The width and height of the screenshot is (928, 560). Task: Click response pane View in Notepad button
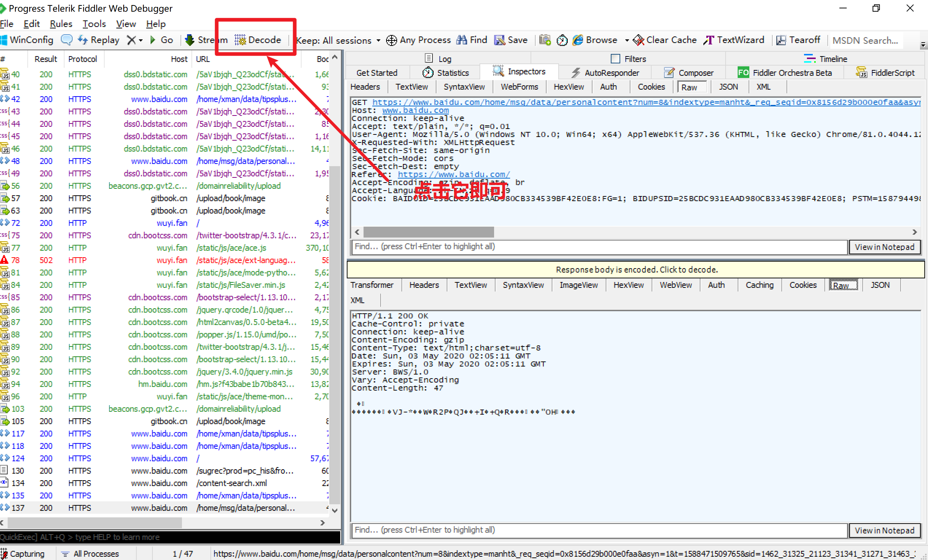(884, 530)
